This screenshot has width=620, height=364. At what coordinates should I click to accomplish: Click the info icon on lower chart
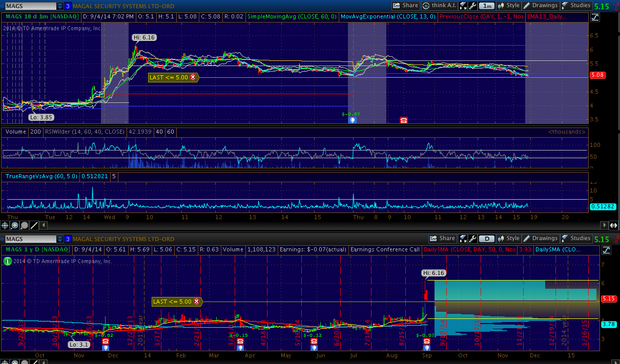(x=7, y=261)
